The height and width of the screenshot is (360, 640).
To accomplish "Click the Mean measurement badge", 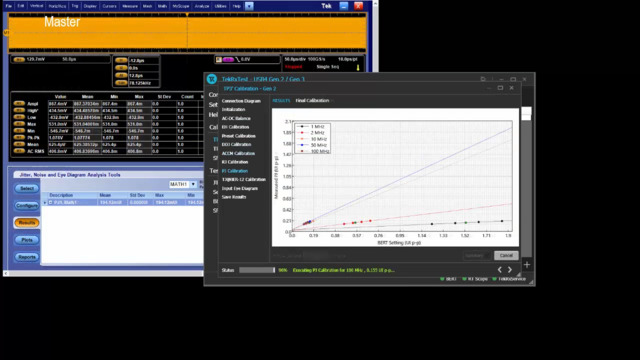I will pos(19,144).
